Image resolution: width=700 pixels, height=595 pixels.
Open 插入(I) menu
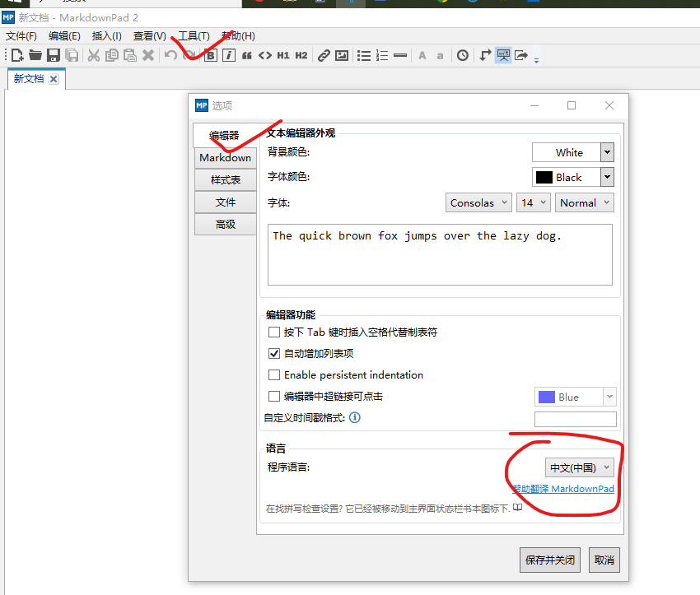click(107, 36)
